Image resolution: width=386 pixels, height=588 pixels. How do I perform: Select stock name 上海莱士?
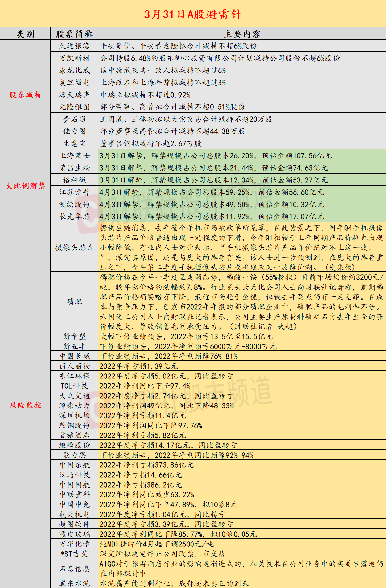coord(74,156)
